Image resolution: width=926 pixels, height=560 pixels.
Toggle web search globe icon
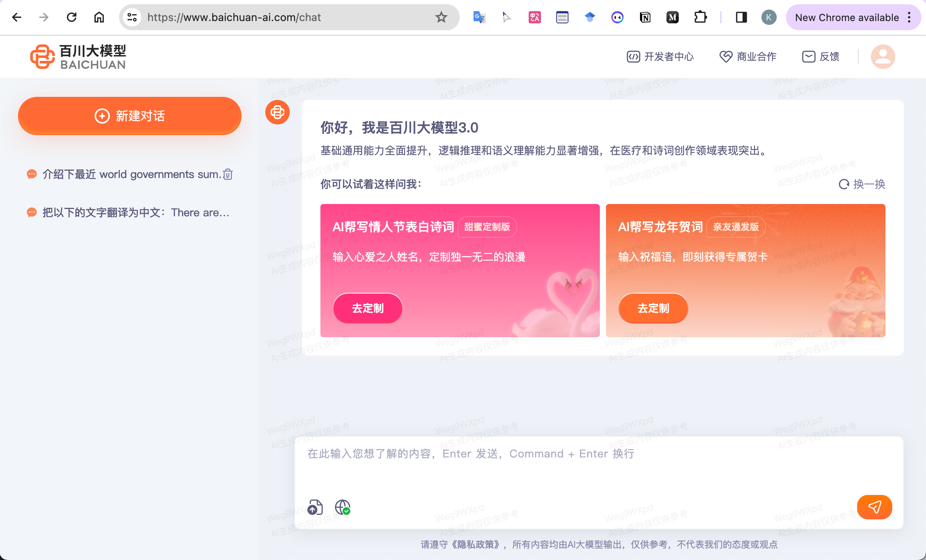[343, 508]
